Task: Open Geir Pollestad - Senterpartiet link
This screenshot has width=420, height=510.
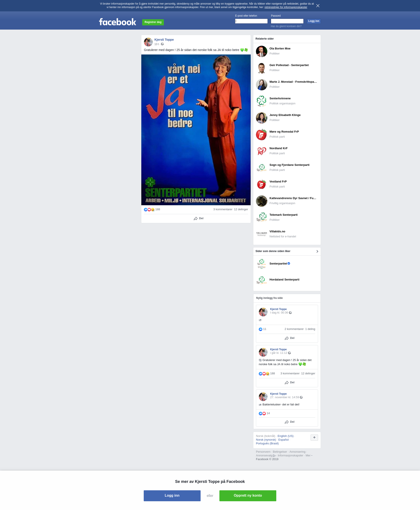Action: click(x=289, y=65)
